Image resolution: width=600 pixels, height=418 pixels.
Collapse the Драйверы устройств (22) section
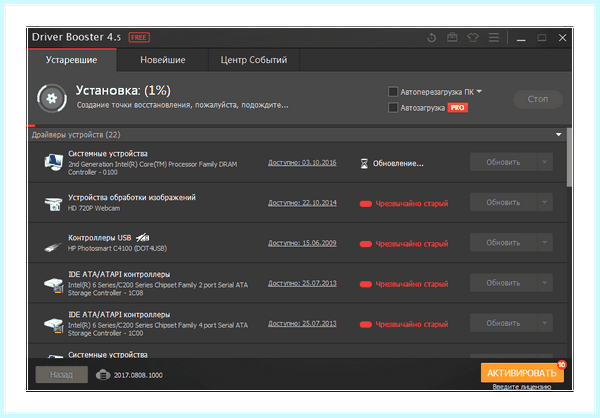(558, 135)
